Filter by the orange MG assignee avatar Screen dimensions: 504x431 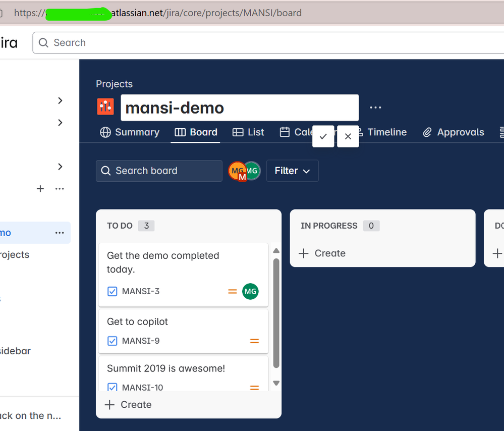pos(236,171)
